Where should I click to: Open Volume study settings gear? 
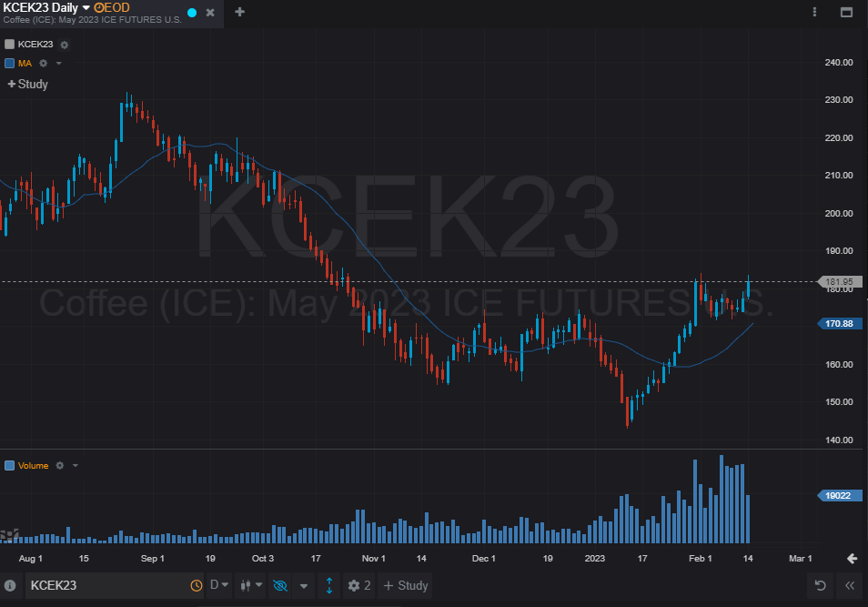click(60, 466)
